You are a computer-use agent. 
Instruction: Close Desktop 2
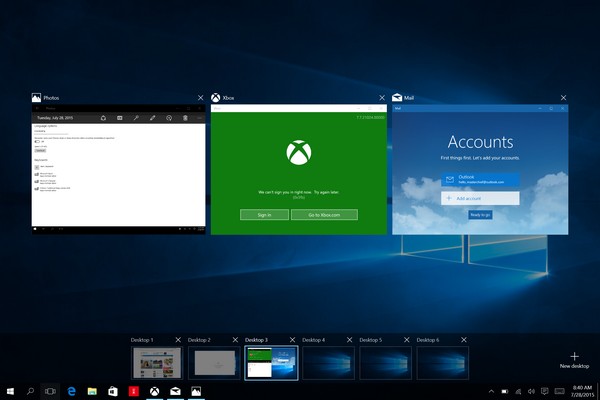pyautogui.click(x=235, y=340)
